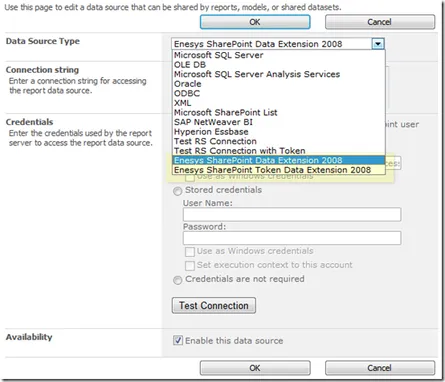
Task: Check Use as Windows credentials under Password
Action: coord(190,251)
